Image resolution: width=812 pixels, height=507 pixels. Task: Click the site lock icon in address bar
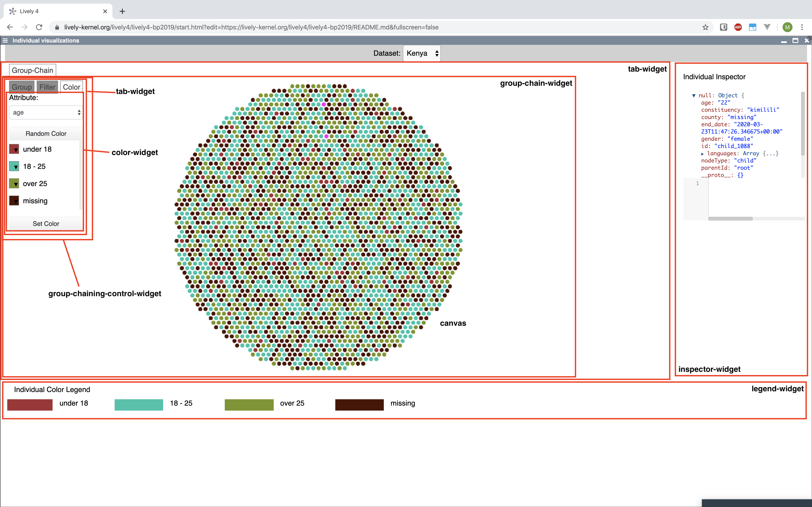click(x=57, y=27)
